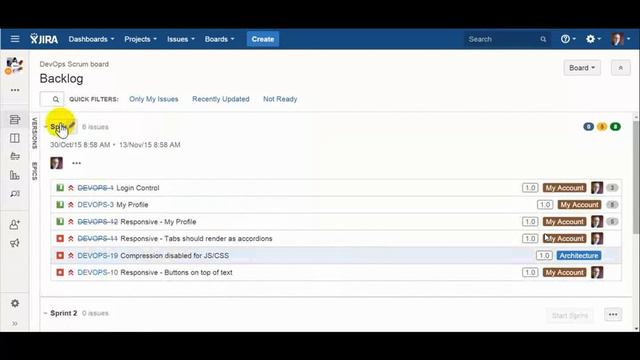Image resolution: width=640 pixels, height=360 pixels.
Task: Click bug icon of Compression disabled row
Action: click(x=60, y=256)
